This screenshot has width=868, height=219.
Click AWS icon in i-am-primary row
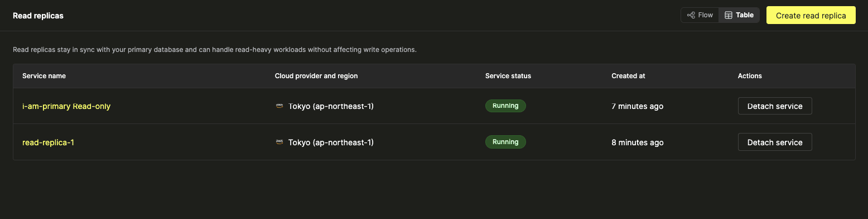point(279,106)
